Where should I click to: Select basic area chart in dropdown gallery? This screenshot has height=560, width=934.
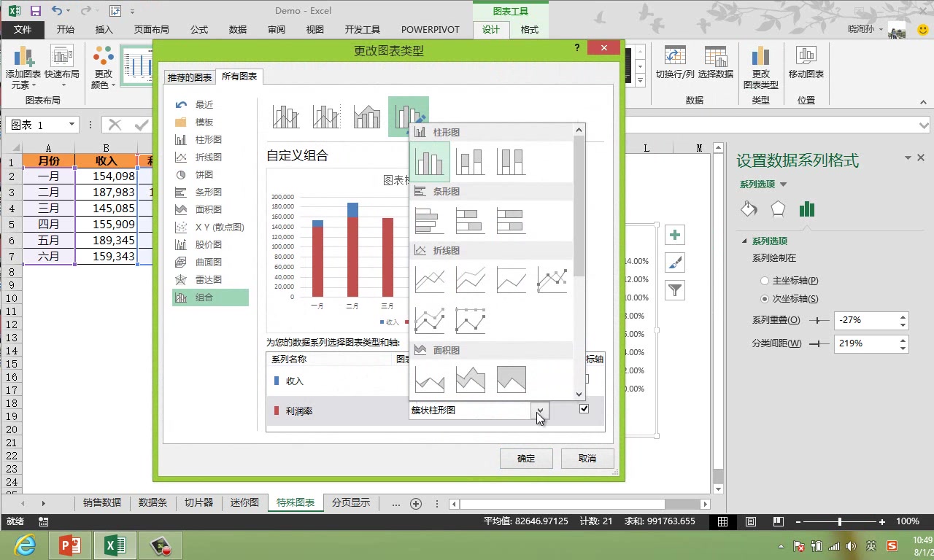430,380
